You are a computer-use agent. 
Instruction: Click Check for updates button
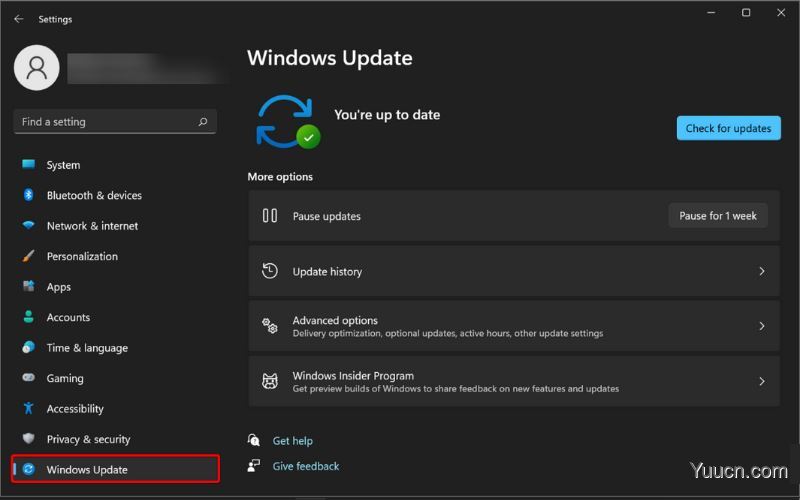click(x=729, y=128)
